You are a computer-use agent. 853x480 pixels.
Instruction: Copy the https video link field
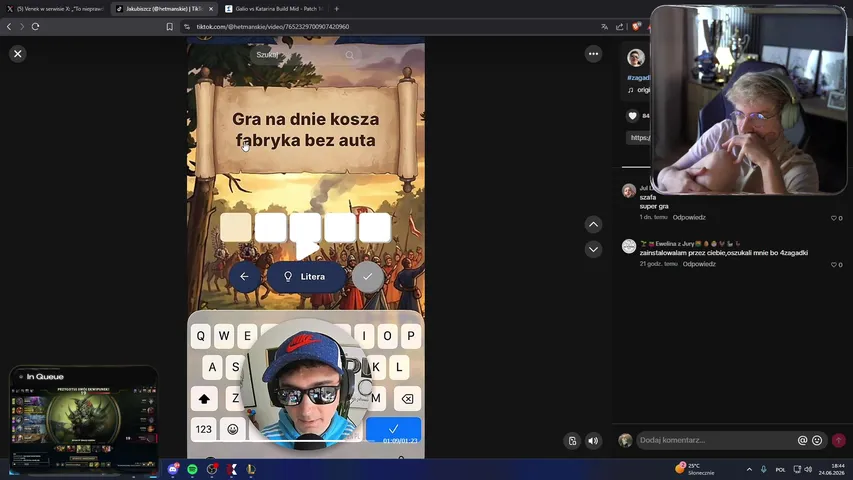point(639,138)
